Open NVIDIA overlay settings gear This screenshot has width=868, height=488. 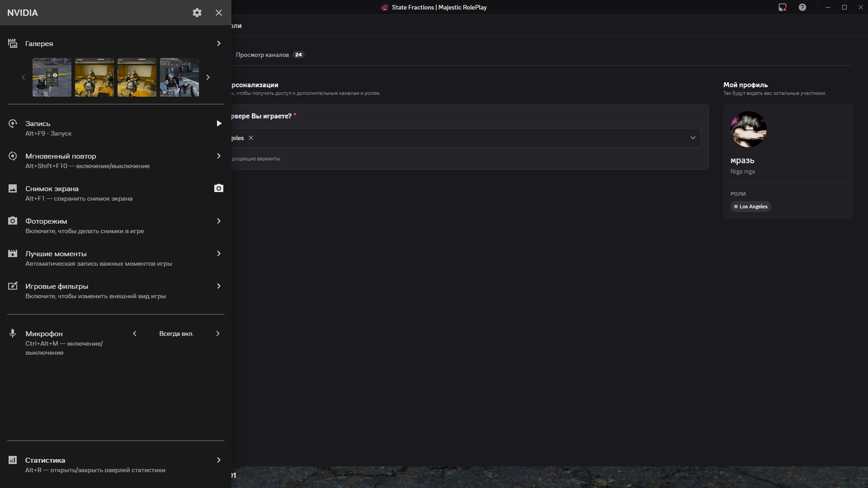(x=197, y=13)
